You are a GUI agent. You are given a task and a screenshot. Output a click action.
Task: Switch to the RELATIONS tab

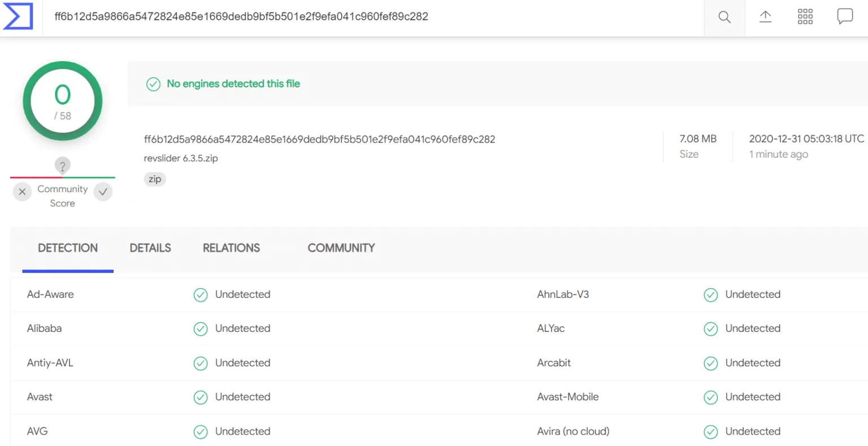click(231, 248)
